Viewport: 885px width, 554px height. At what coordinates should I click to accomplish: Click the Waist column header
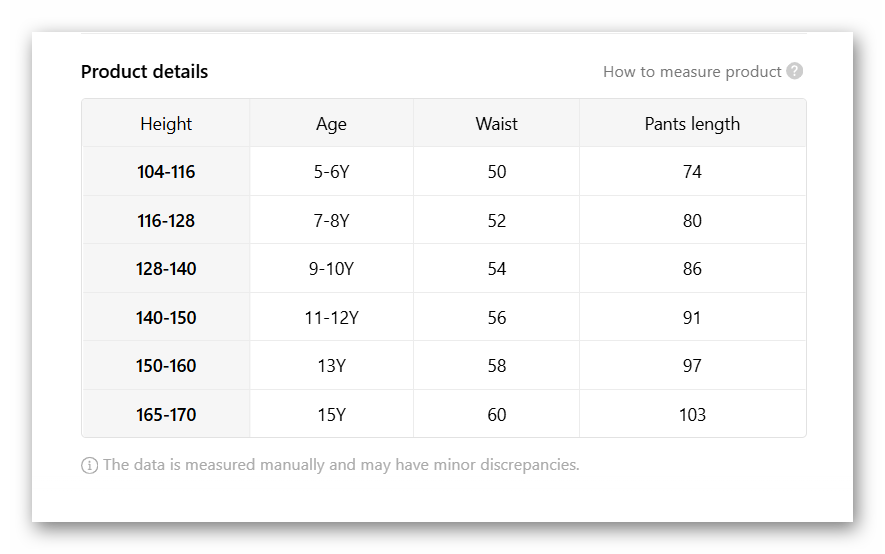(497, 124)
